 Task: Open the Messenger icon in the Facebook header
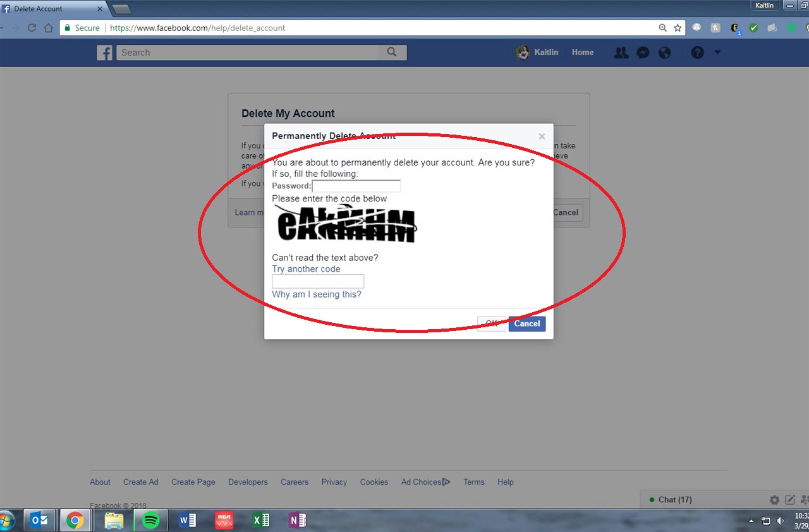(643, 53)
